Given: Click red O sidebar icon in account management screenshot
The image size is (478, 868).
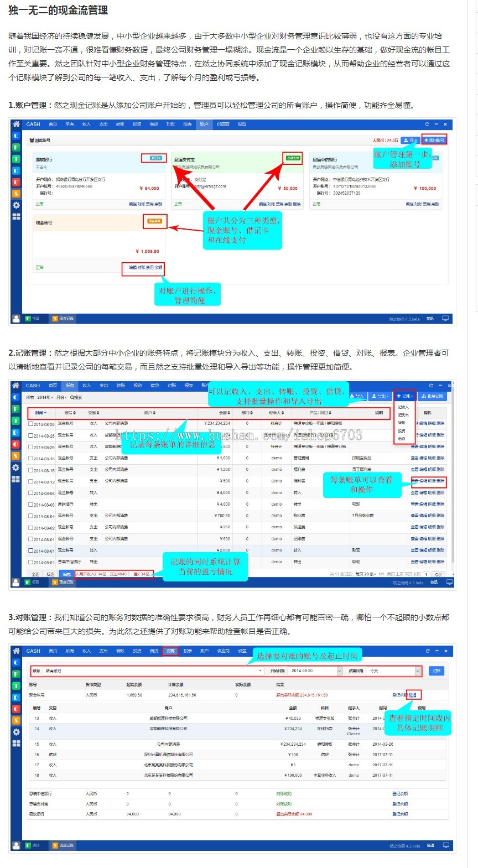Looking at the screenshot, I should (x=16, y=181).
